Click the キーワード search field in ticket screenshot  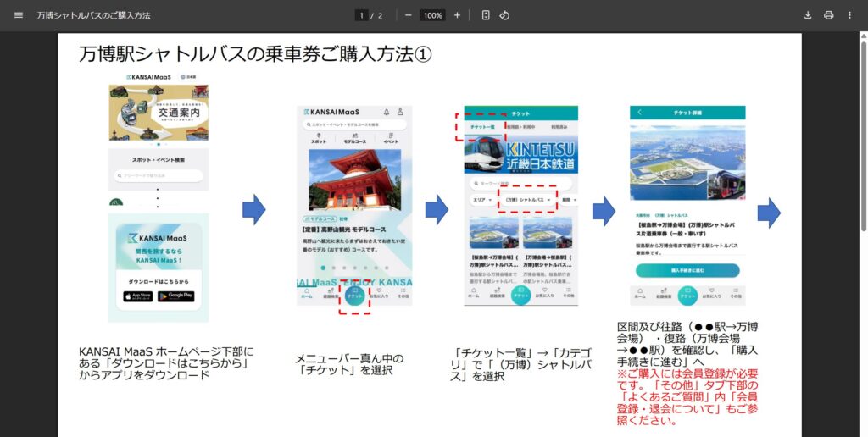(521, 183)
